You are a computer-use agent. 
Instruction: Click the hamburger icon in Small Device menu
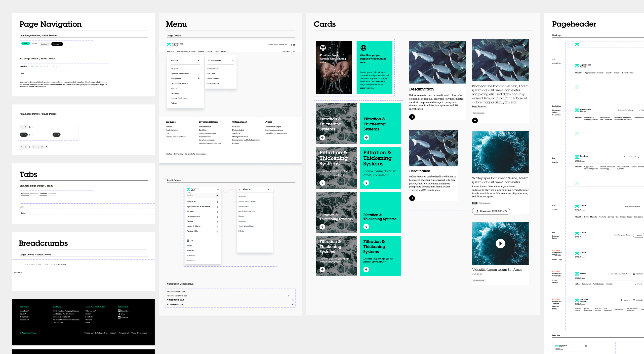point(218,190)
